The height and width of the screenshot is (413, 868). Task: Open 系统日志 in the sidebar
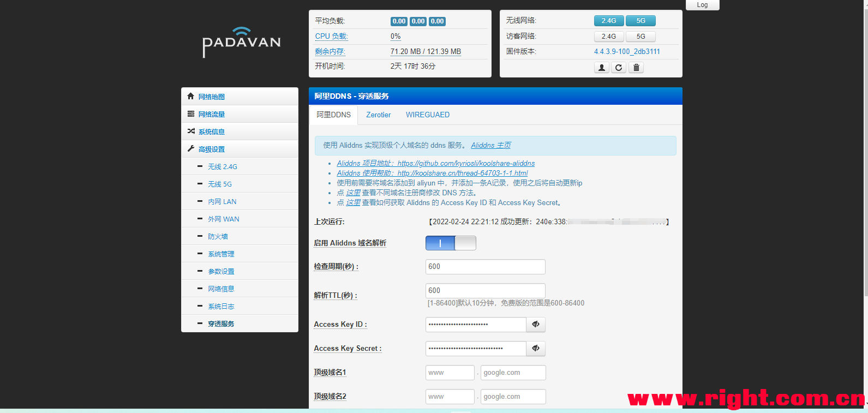pos(240,306)
